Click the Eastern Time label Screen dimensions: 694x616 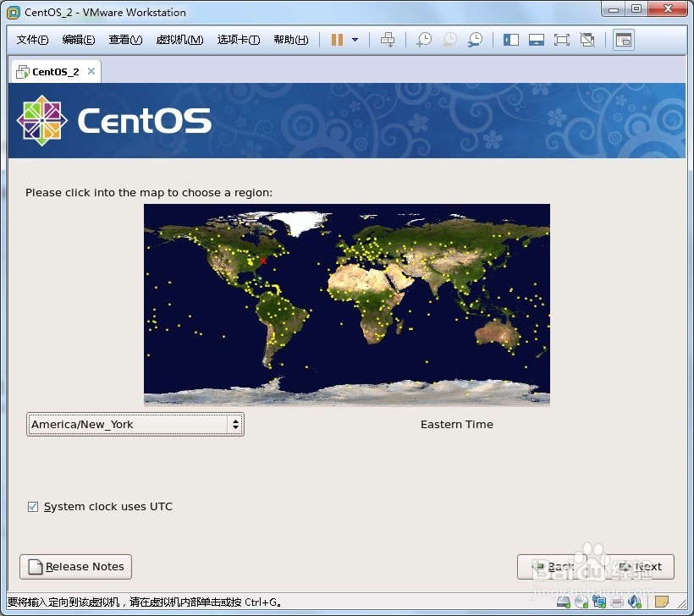tap(457, 425)
